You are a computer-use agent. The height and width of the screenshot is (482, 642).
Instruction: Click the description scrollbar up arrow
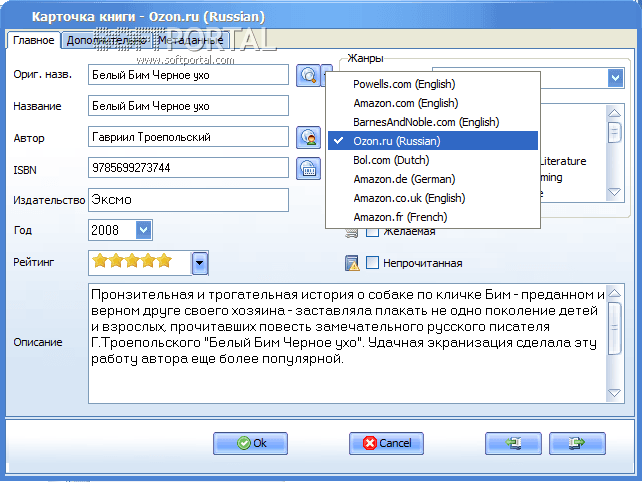click(614, 293)
